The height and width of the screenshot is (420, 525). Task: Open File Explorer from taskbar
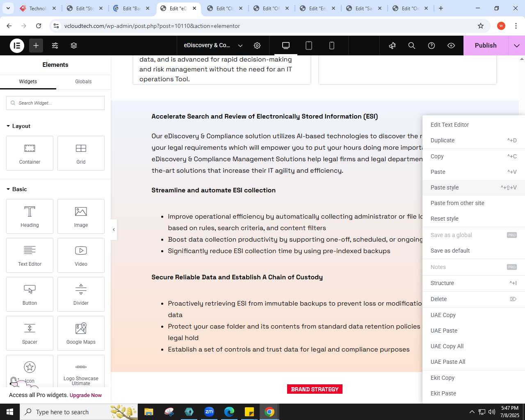point(149,412)
